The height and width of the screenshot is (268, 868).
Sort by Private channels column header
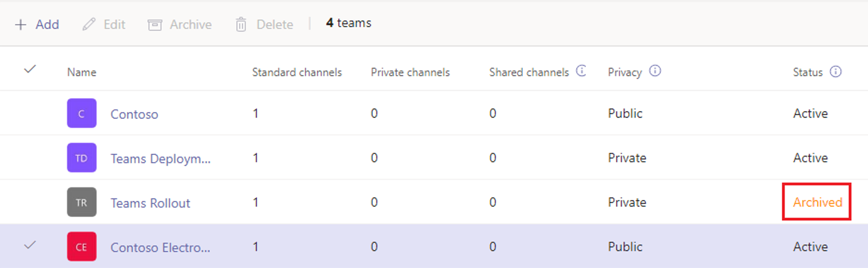coord(410,72)
